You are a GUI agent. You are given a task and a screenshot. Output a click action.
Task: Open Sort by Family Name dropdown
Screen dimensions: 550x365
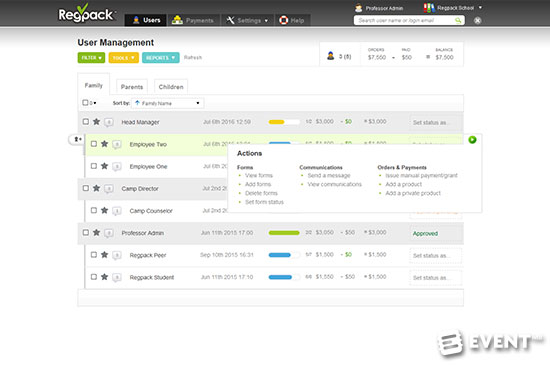click(167, 103)
